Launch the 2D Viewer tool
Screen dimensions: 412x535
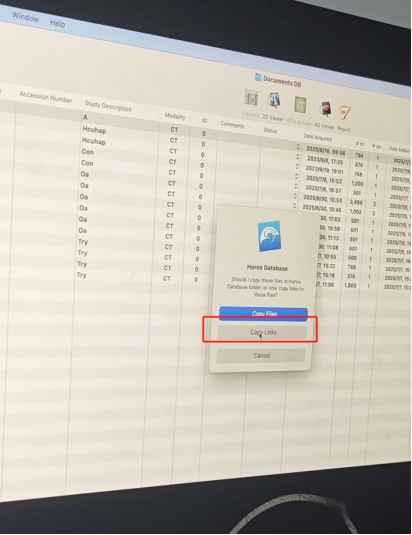(274, 101)
